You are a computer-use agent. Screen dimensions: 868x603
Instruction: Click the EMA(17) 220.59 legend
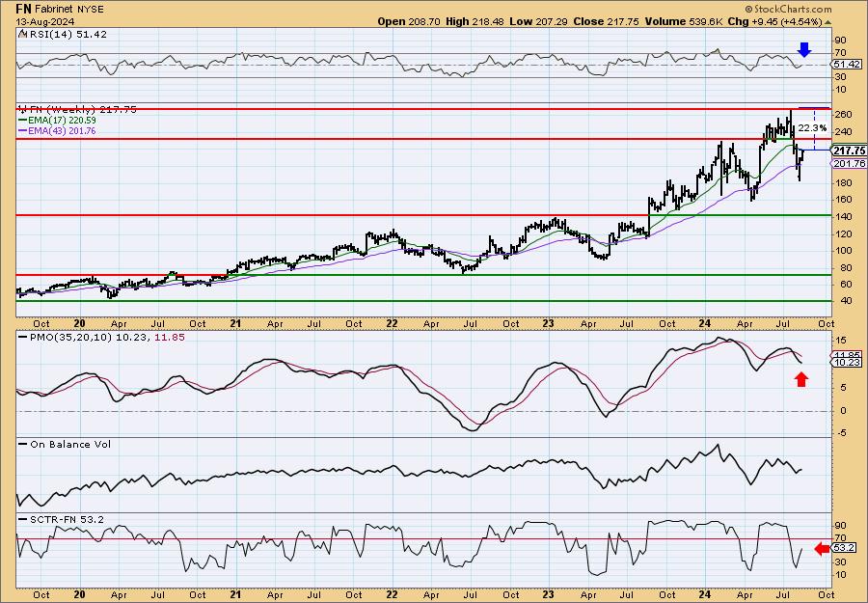[x=57, y=120]
